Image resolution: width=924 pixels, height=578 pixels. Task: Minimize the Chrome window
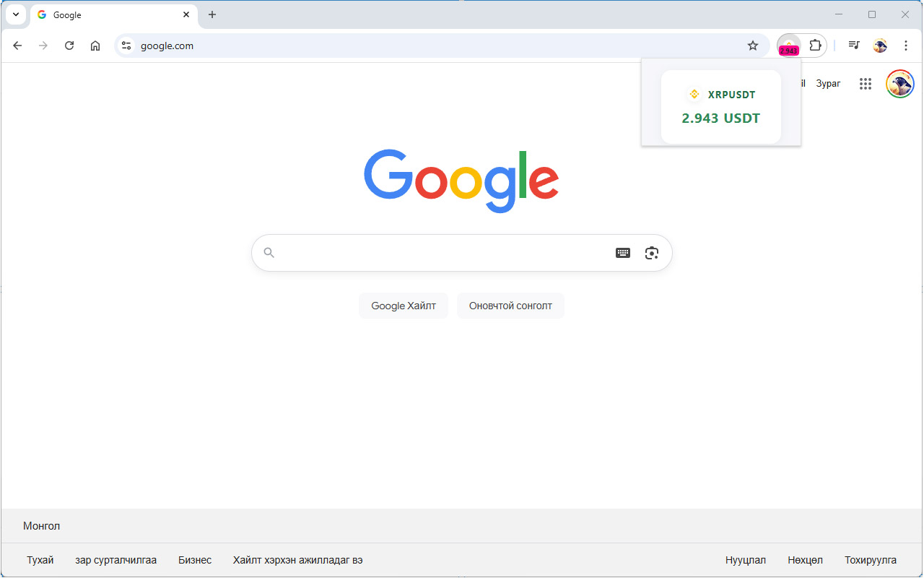coord(839,14)
